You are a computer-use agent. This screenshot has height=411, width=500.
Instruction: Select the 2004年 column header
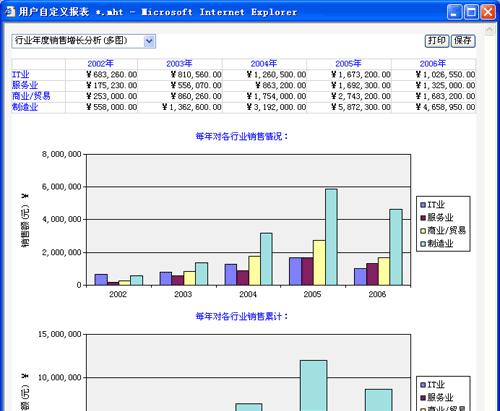pyautogui.click(x=264, y=63)
